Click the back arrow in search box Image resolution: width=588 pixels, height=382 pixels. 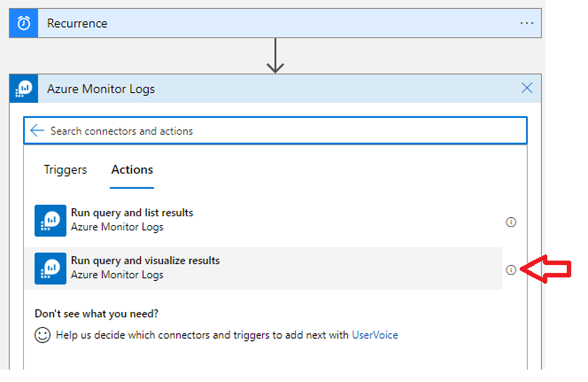(x=37, y=131)
